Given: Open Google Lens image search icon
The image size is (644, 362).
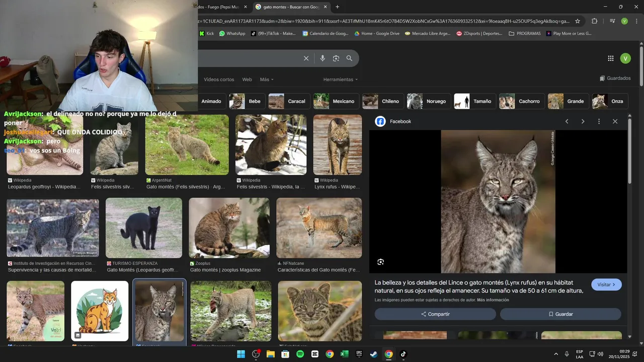Looking at the screenshot, I should [x=336, y=58].
